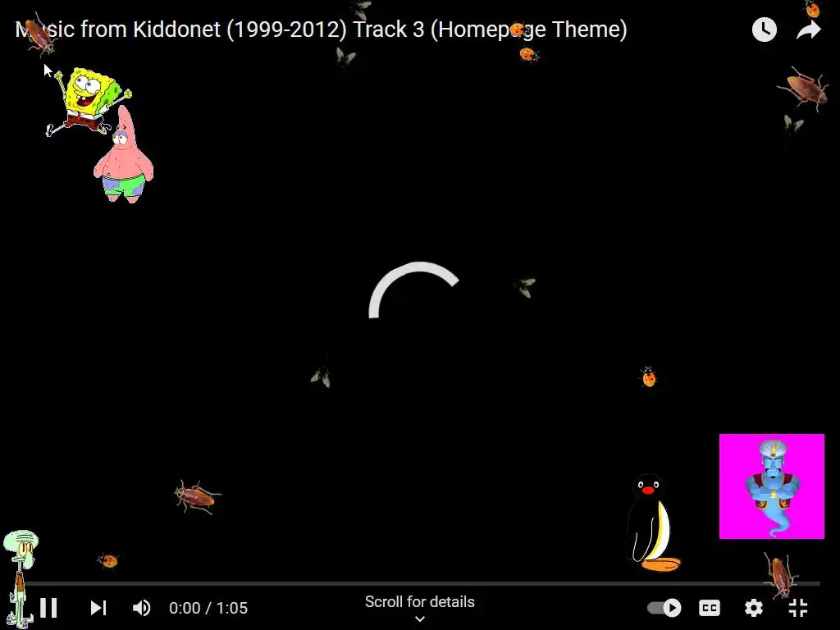This screenshot has height=630, width=840.
Task: Click the Scroll for details chevron
Action: point(420,619)
